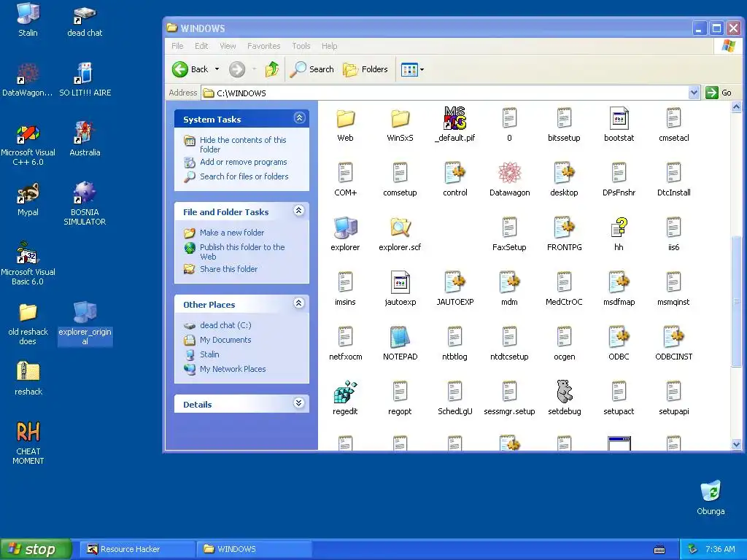This screenshot has height=560, width=747.
Task: Open the hh help file icon
Action: (619, 227)
